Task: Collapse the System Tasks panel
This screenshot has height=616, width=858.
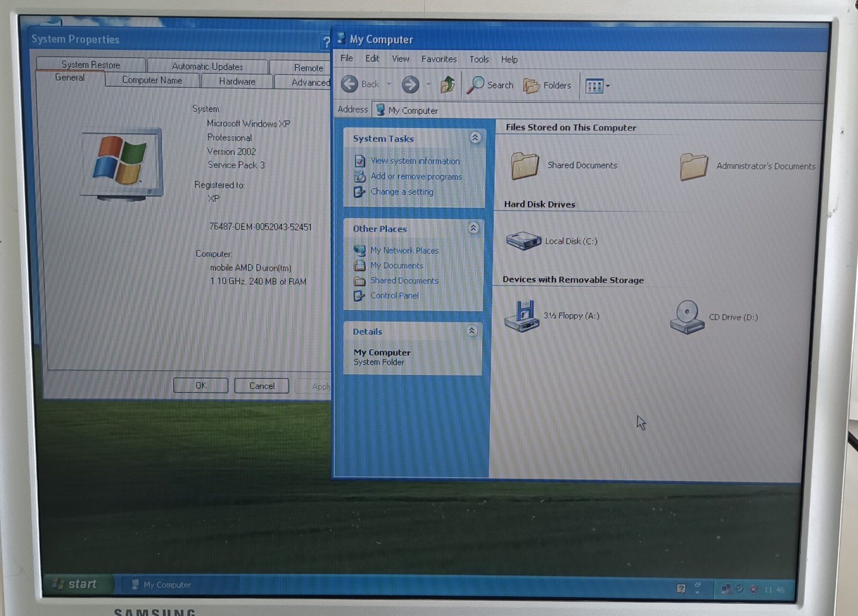Action: pyautogui.click(x=475, y=138)
